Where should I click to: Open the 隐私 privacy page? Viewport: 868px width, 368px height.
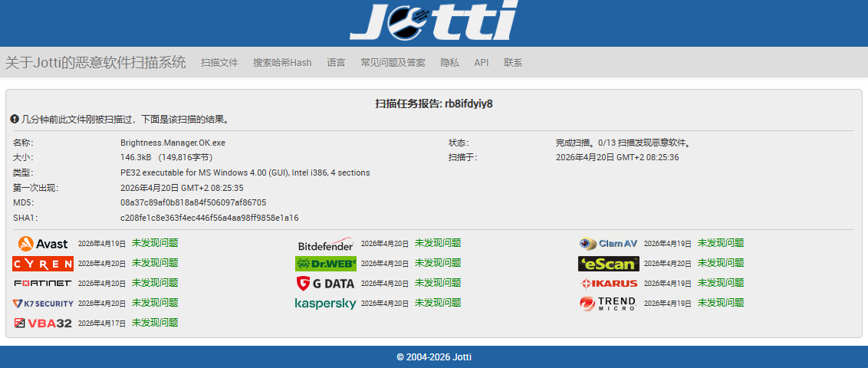coord(449,63)
